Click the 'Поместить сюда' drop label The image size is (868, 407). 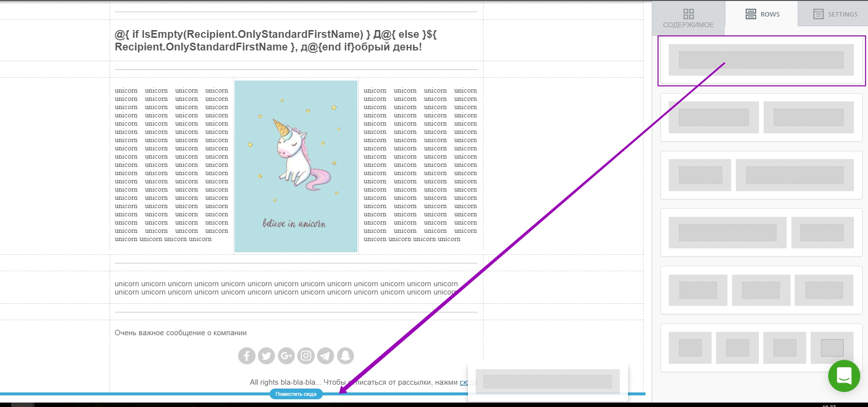click(x=296, y=394)
